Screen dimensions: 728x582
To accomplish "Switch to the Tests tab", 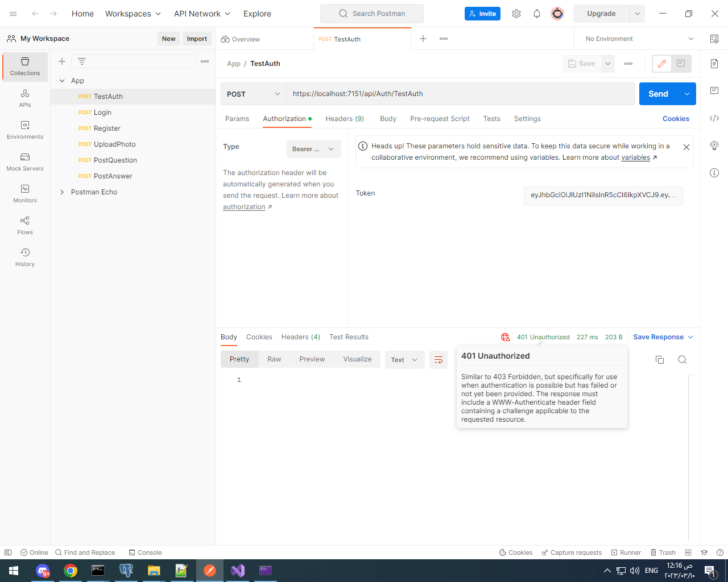I will coord(492,119).
